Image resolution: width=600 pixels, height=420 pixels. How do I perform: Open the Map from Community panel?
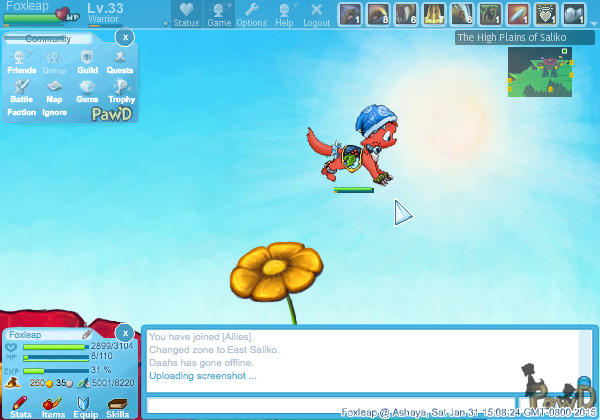54,91
